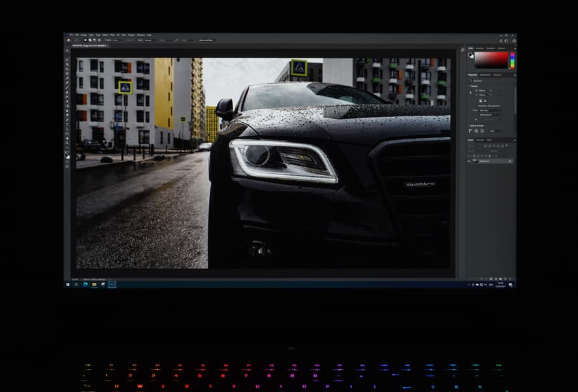Pick a shade in the color field
The width and height of the screenshot is (578, 392).
[491, 60]
